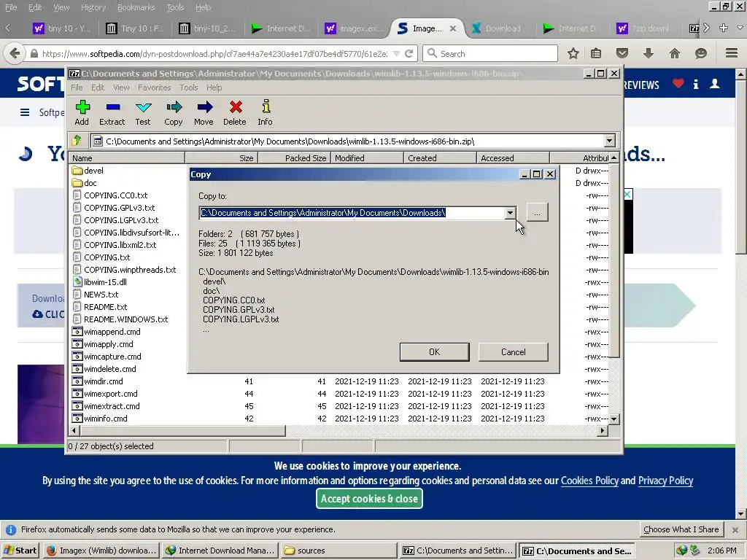Open a new Firefox tab
The image size is (747, 560).
click(x=723, y=28)
